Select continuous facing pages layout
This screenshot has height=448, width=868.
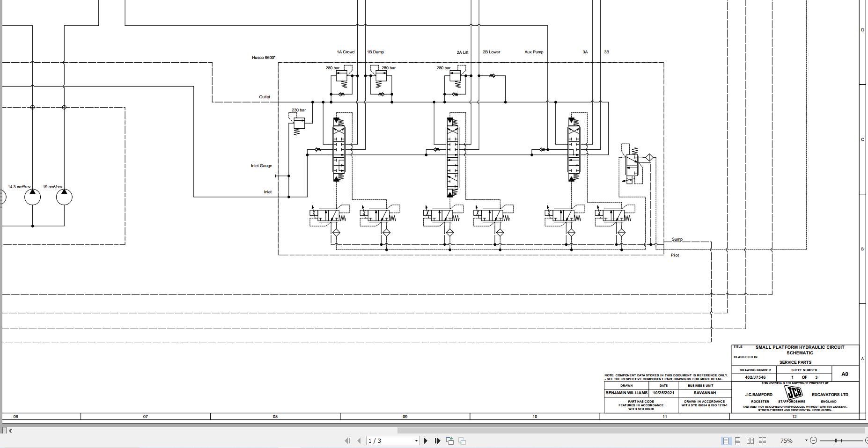point(763,441)
